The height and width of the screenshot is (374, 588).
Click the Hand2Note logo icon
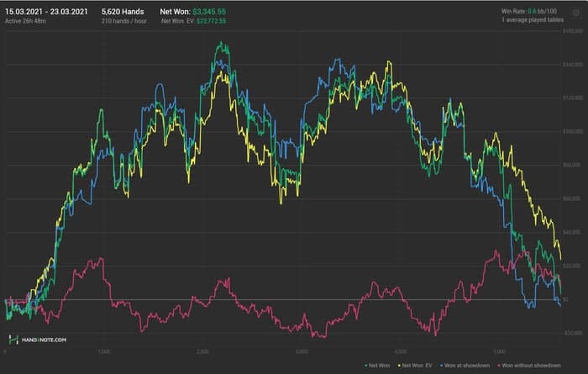point(13,340)
